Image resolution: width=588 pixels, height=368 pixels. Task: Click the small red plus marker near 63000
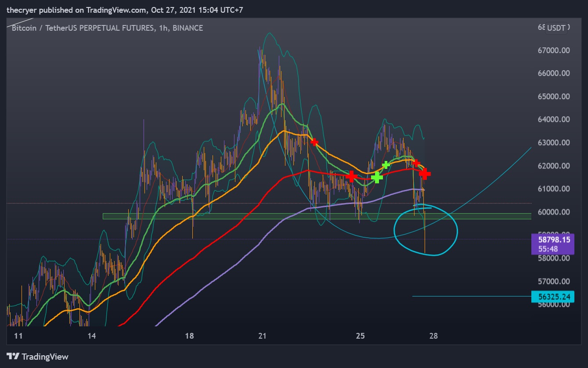[x=314, y=142]
